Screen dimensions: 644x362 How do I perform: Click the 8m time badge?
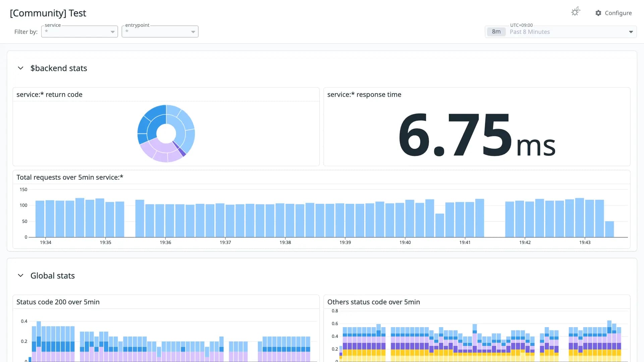tap(496, 32)
